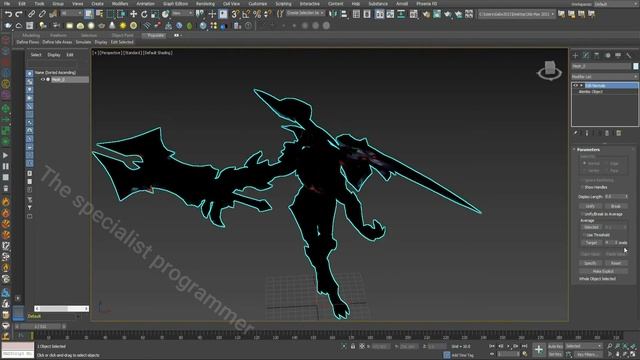Open the Select by Name tool
640x360 pixels.
tap(99, 14)
